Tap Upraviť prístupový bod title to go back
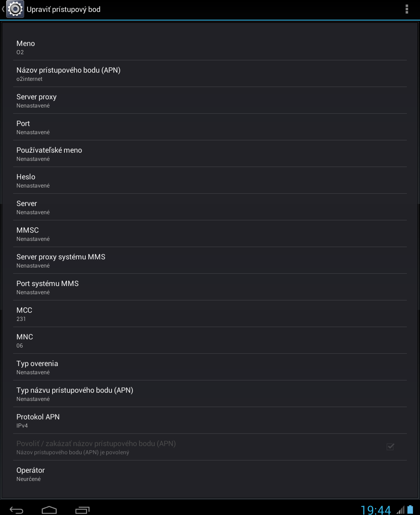The image size is (420, 515). click(63, 9)
